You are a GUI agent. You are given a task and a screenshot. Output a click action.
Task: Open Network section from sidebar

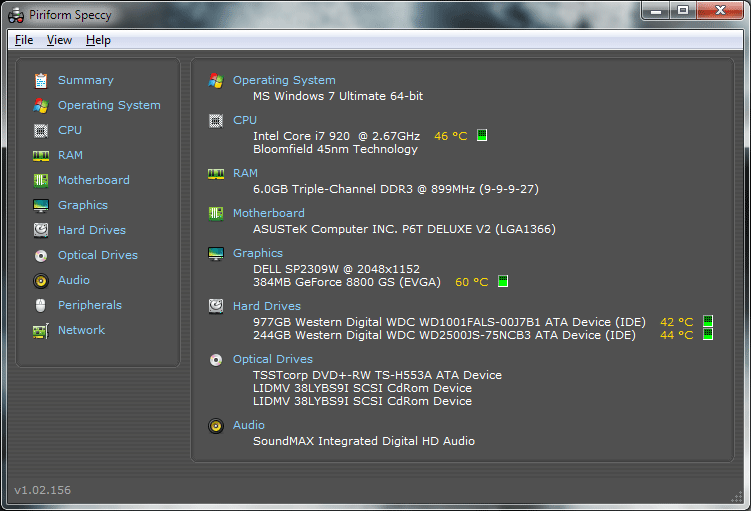pos(81,330)
